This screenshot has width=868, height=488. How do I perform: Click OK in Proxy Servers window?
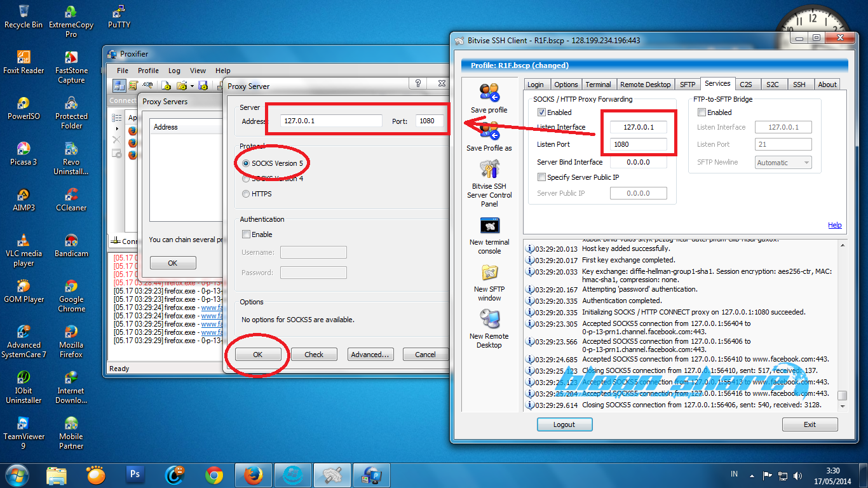(173, 263)
